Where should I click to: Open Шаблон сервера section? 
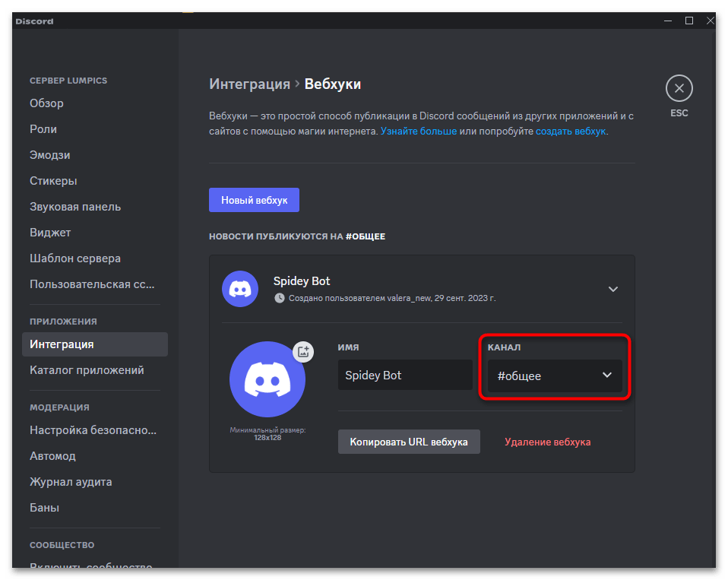[95, 258]
